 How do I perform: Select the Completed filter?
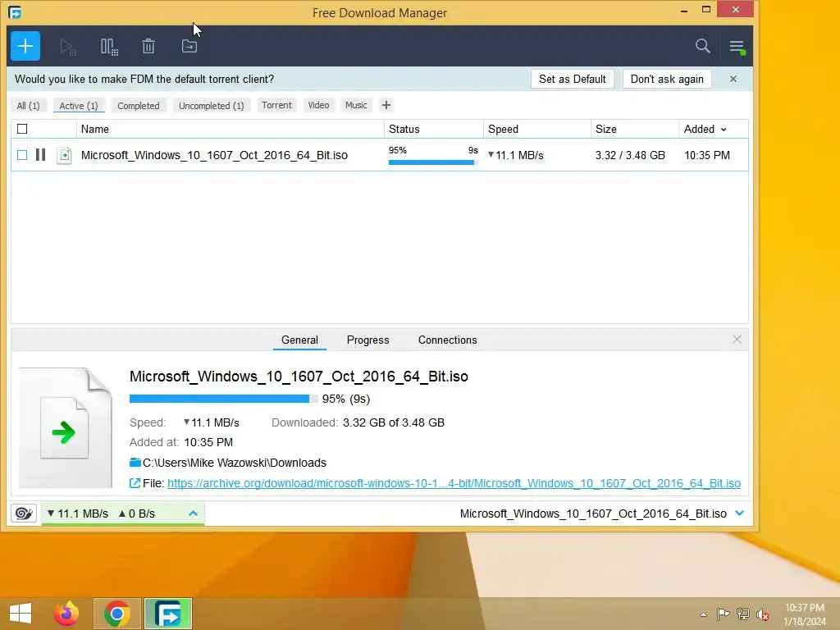tap(138, 106)
